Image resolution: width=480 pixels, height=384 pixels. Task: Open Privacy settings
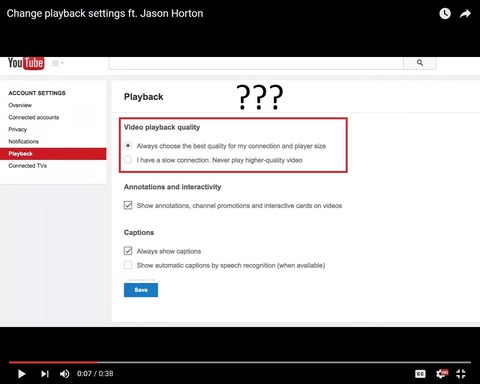coord(18,129)
